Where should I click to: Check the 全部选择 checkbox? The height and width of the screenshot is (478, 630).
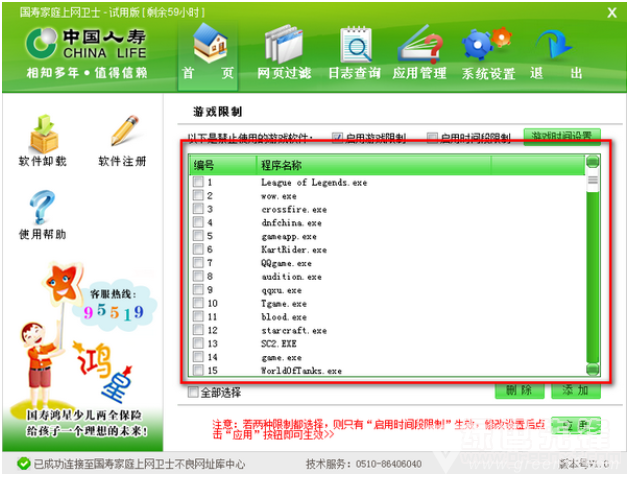pyautogui.click(x=193, y=392)
